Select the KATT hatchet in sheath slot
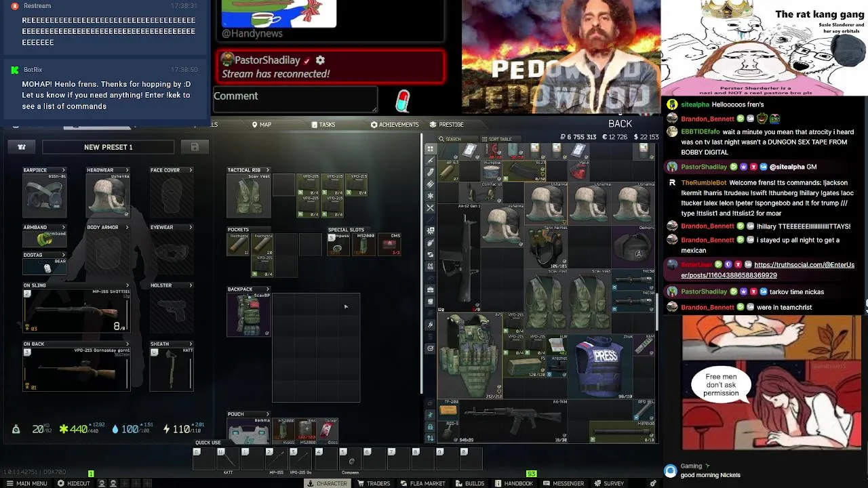 click(172, 370)
